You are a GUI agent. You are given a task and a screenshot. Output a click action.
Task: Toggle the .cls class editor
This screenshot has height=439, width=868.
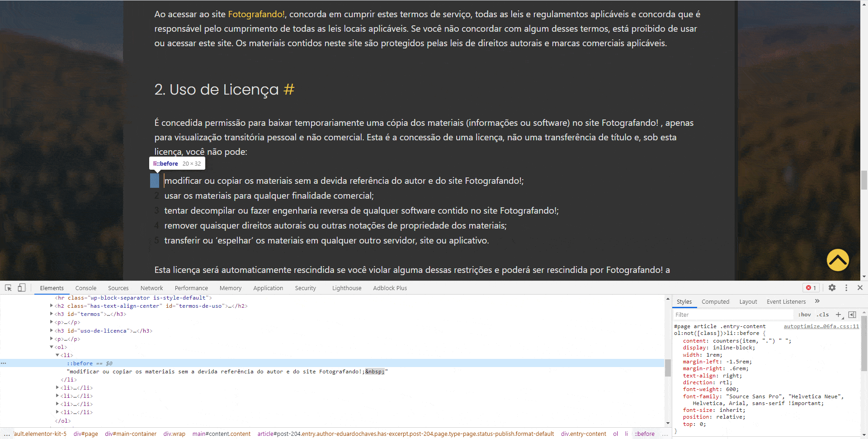[823, 315]
